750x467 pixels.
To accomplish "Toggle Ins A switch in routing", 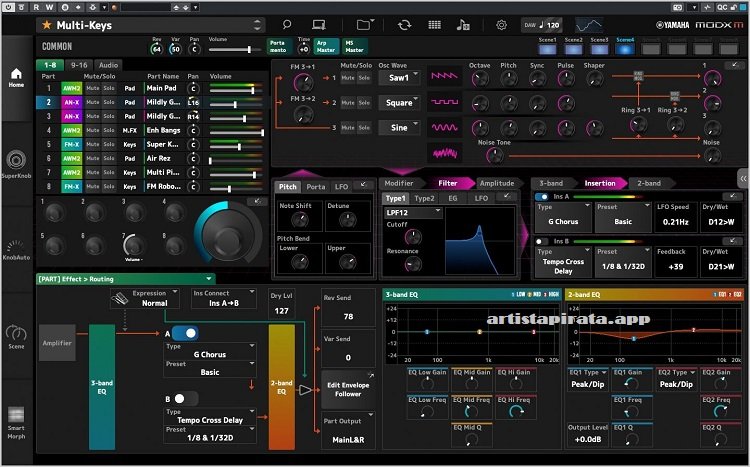I will click(185, 333).
